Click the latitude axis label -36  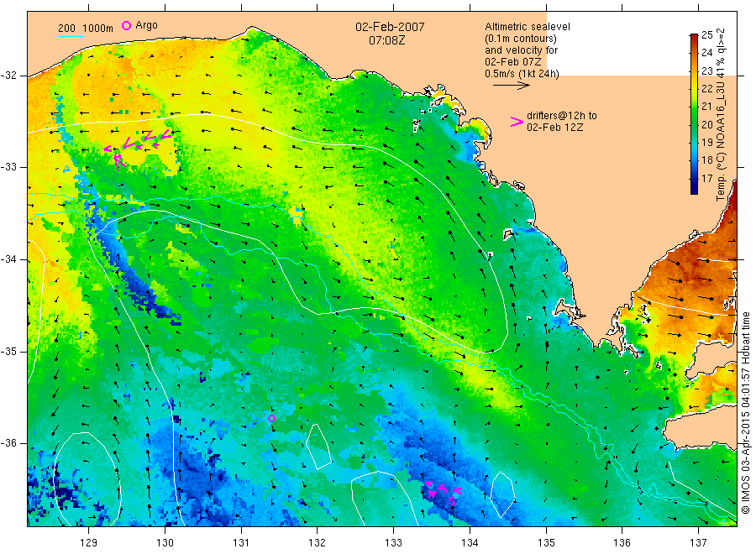point(8,443)
